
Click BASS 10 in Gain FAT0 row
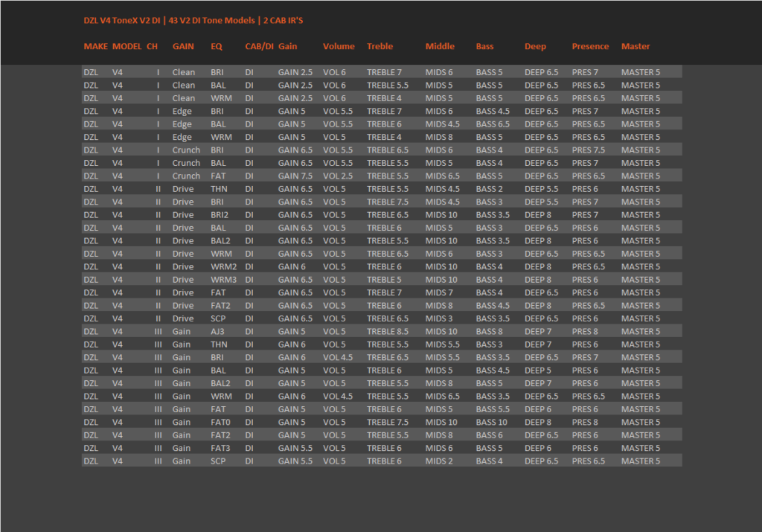pos(492,422)
